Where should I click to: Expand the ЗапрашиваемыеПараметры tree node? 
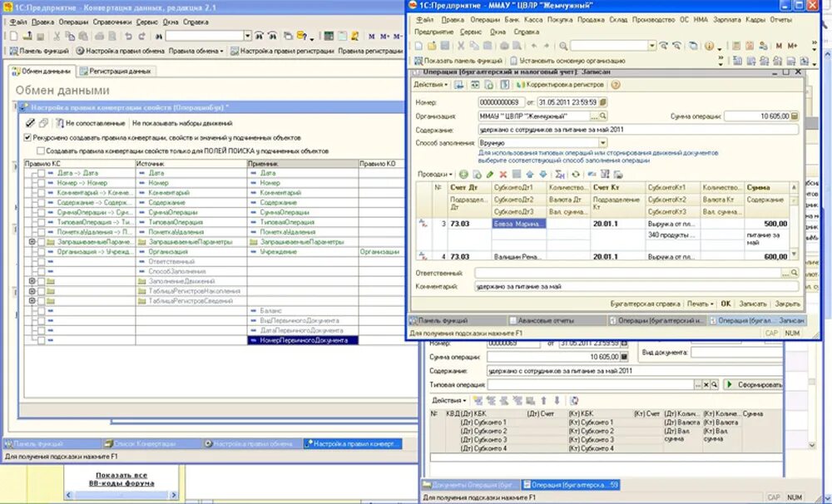click(32, 242)
